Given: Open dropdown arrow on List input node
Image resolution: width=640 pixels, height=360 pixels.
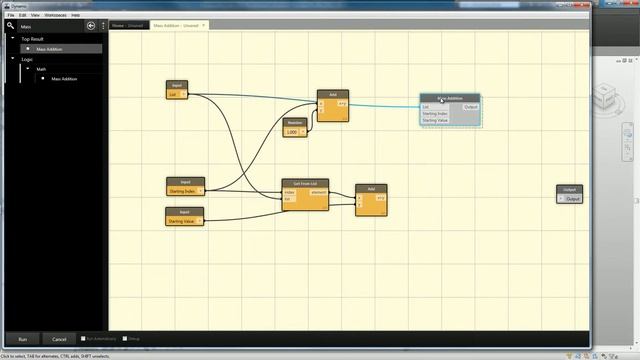Looking at the screenshot, I should (183, 94).
